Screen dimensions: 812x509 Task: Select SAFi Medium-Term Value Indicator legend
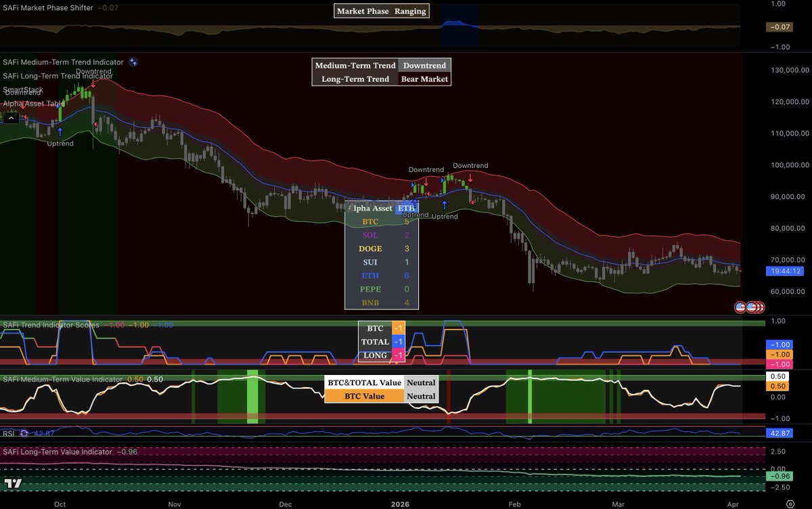coord(62,380)
